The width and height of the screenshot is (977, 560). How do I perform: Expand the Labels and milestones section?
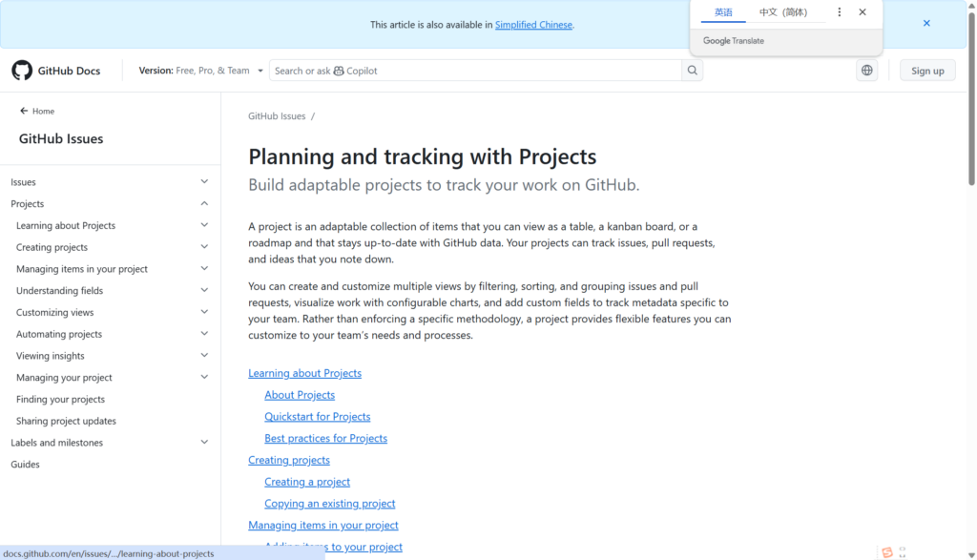204,443
